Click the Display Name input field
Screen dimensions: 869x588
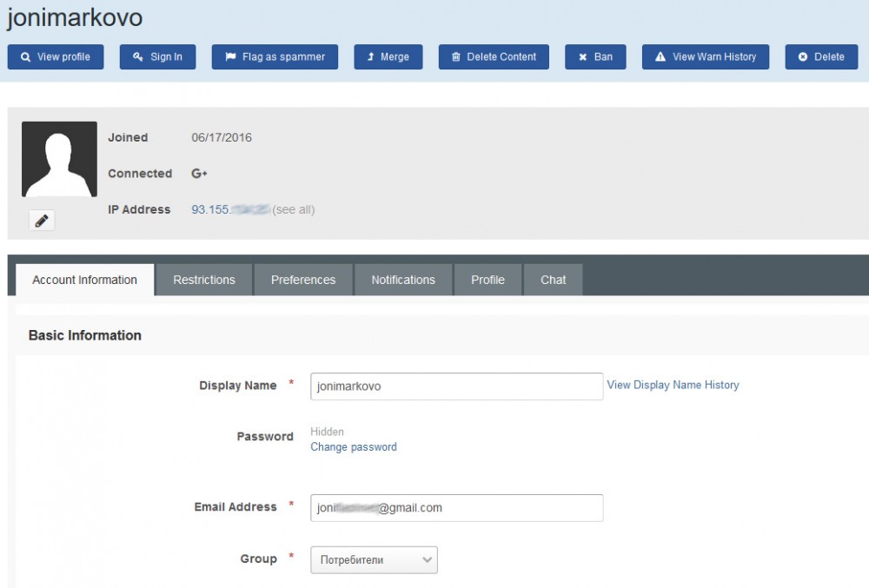(456, 386)
